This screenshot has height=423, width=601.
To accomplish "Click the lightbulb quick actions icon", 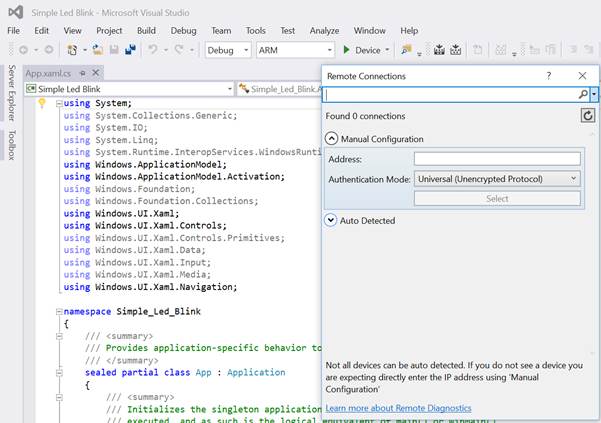I will click(42, 103).
